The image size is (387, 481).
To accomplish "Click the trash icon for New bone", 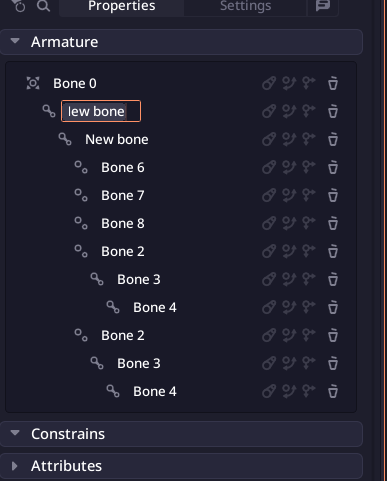I will point(333,139).
